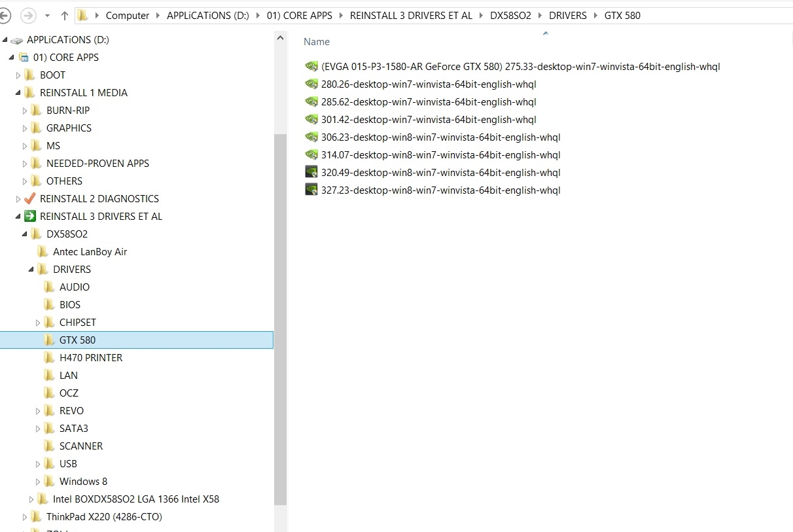Click the APPLiCATiONS (D:) drive icon in tree
The image size is (793, 532).
17,40
